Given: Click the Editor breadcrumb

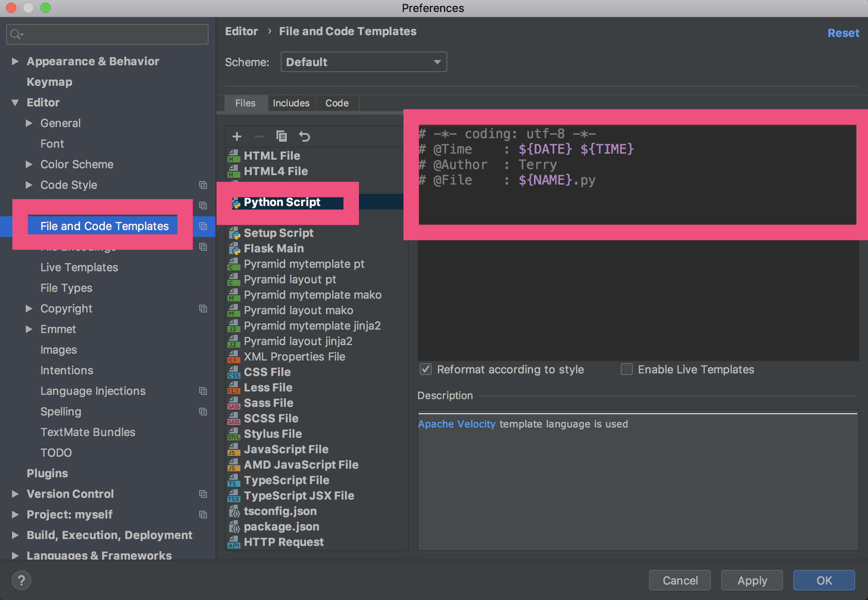Looking at the screenshot, I should [242, 31].
